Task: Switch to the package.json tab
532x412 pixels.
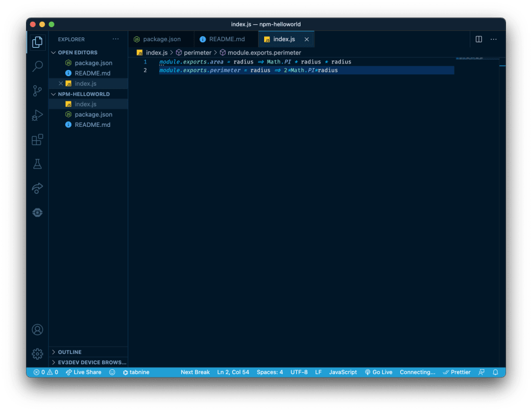Action: (161, 39)
